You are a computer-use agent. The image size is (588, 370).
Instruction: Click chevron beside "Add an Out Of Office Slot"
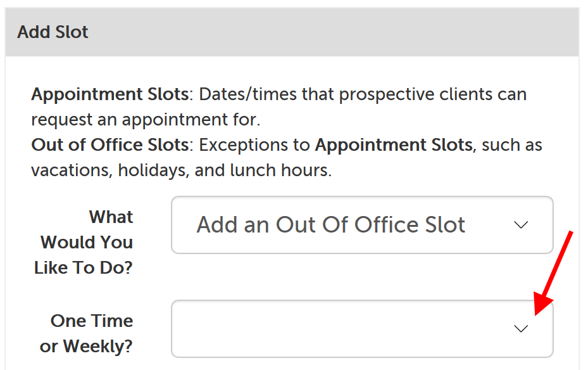[x=521, y=225]
